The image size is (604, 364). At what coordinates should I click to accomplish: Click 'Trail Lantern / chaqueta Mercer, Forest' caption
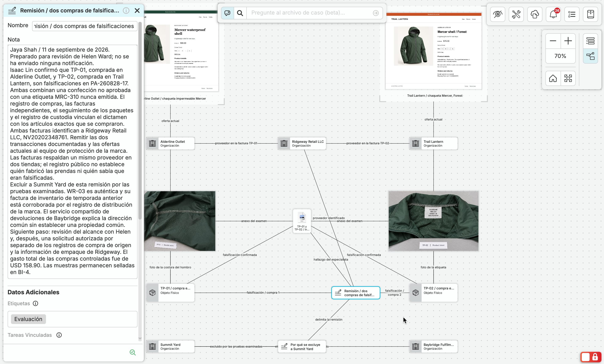[435, 95]
